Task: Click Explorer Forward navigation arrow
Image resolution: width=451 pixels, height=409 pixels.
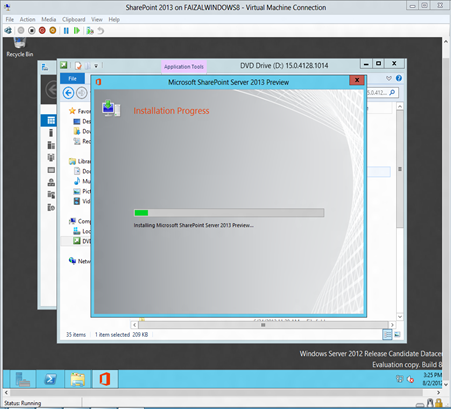Action: point(82,93)
